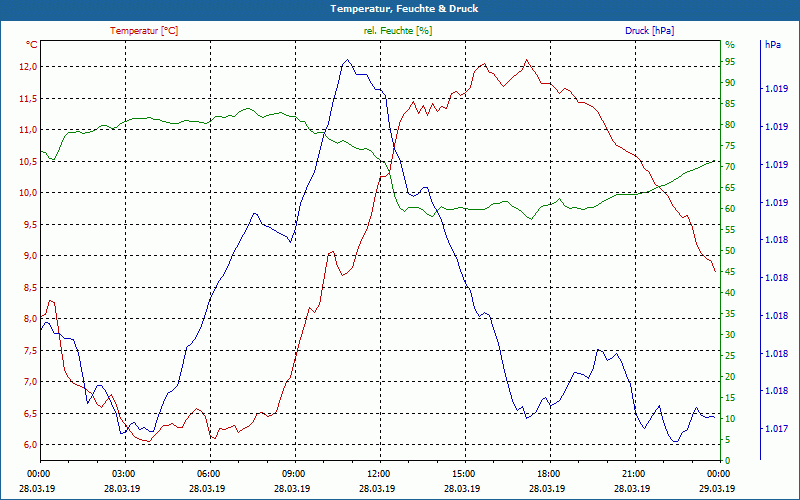Click the °C unit label on temperature axis
This screenshot has width=800, height=500.
32,45
